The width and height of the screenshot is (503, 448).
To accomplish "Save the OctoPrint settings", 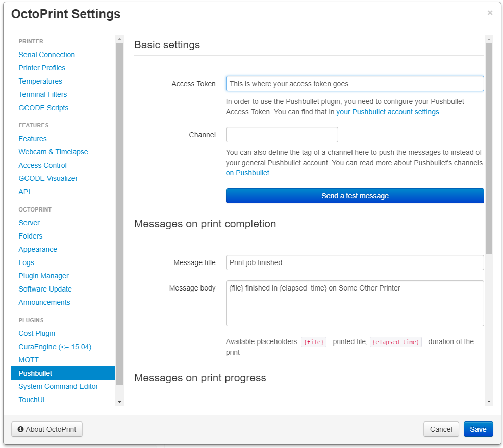I will pos(478,429).
